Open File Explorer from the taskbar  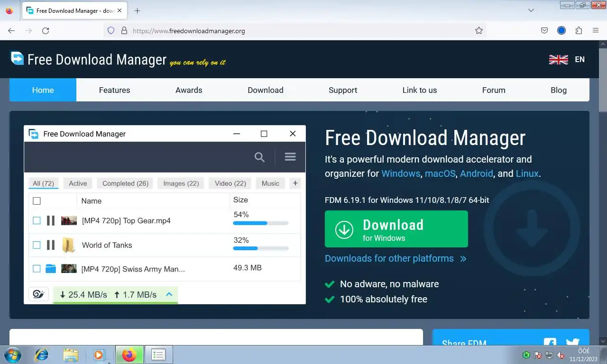pos(71,355)
